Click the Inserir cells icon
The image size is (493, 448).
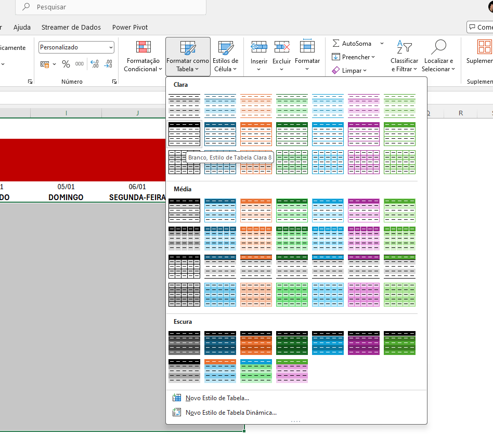click(x=258, y=48)
